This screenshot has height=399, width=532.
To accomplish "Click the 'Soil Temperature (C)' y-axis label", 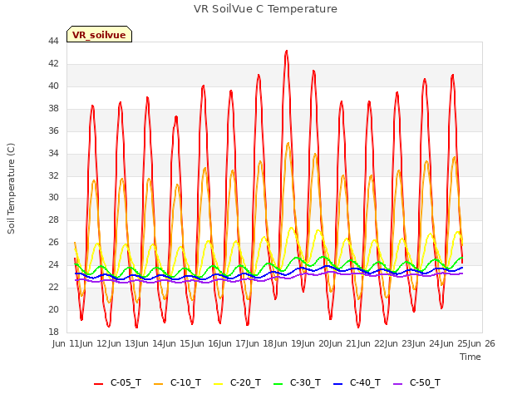I will point(11,189).
